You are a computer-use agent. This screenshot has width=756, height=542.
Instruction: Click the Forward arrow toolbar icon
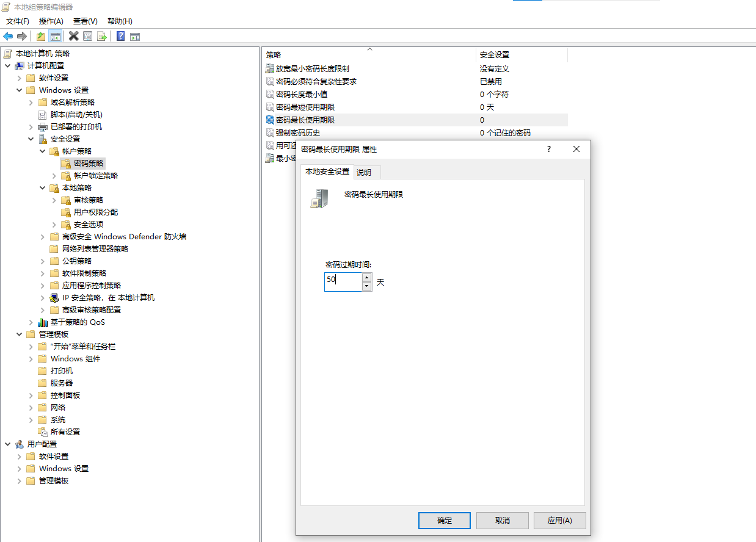(22, 36)
